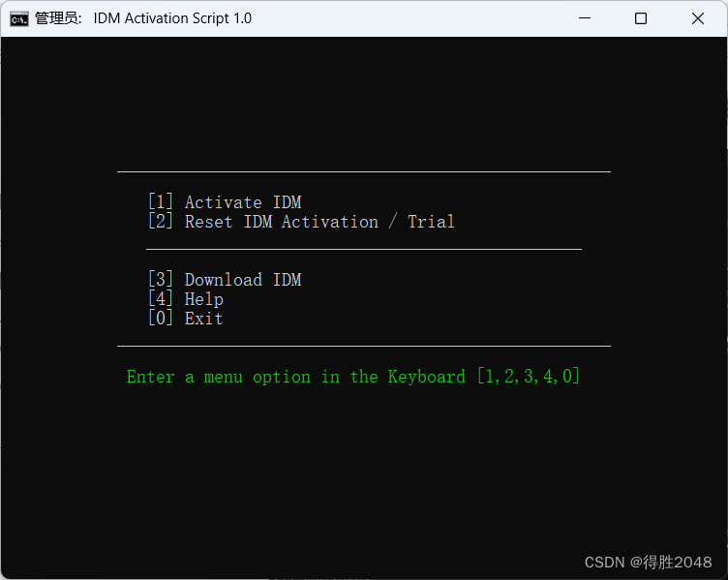Click the command prompt icon in title bar
This screenshot has width=728, height=580.
(x=19, y=19)
